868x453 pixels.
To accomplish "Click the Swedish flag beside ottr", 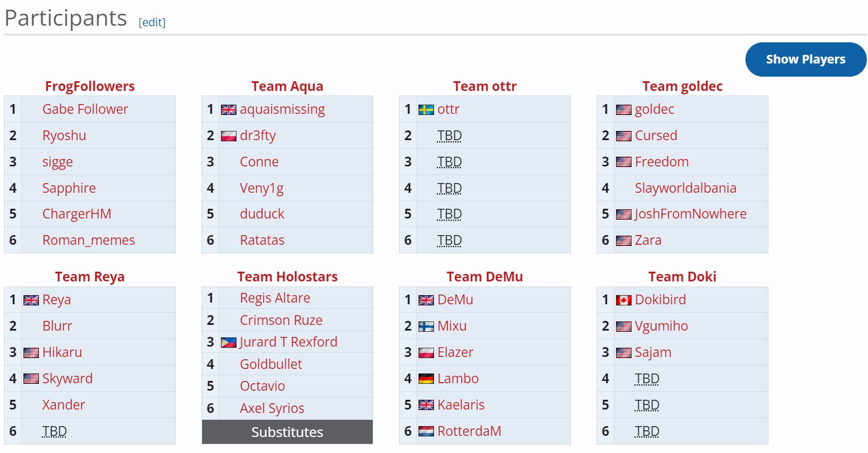I will 426,110.
